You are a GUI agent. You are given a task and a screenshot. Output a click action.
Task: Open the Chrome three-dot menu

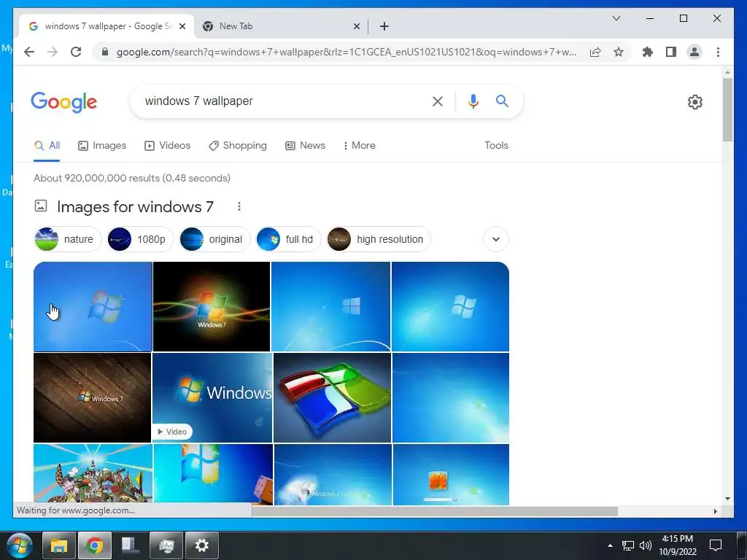tap(718, 52)
